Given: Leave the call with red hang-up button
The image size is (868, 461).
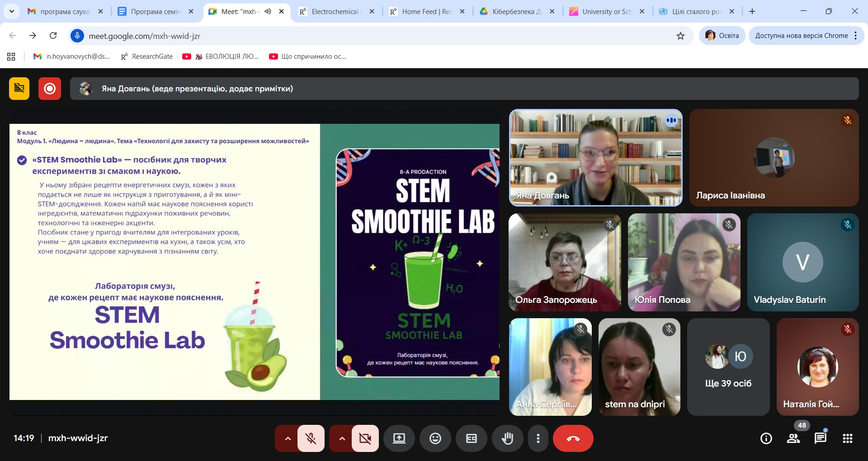Looking at the screenshot, I should (x=573, y=438).
